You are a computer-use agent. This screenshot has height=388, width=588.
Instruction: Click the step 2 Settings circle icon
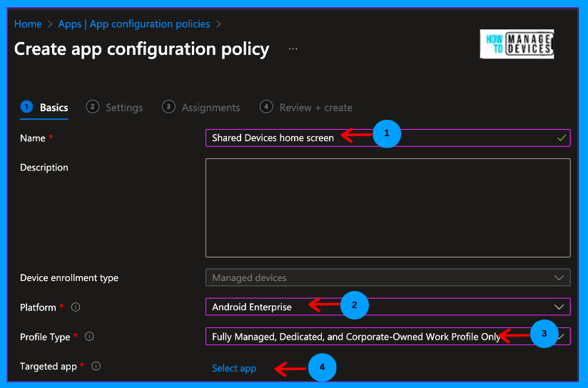pyautogui.click(x=93, y=107)
